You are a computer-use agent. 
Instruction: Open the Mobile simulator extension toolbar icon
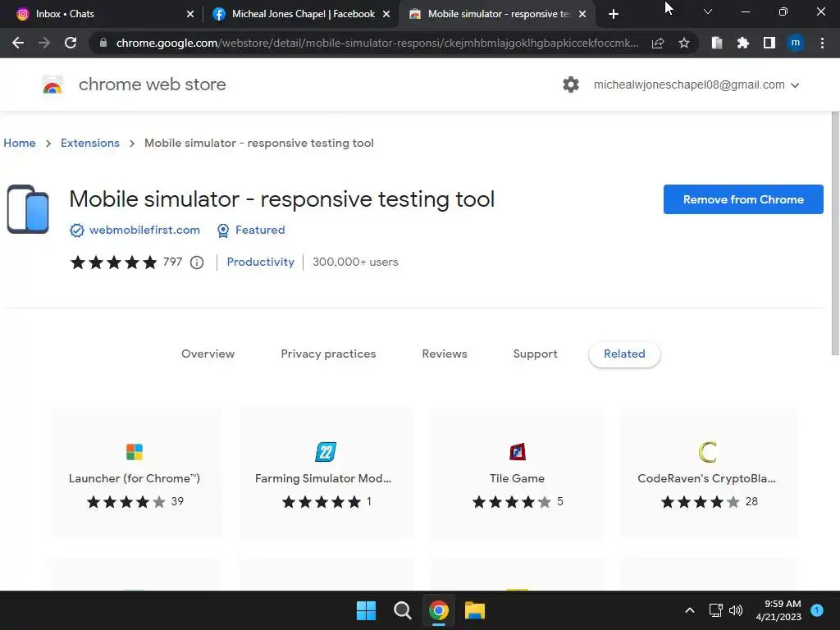pyautogui.click(x=717, y=43)
